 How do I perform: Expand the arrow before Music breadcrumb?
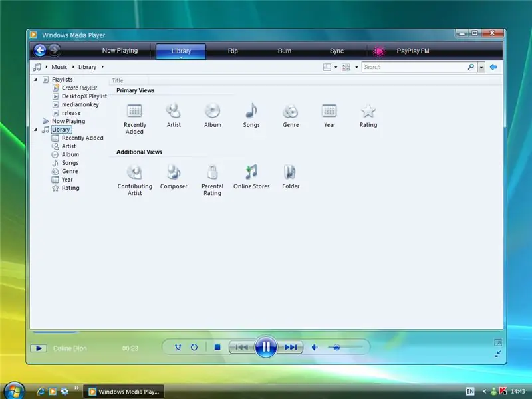pyautogui.click(x=47, y=67)
